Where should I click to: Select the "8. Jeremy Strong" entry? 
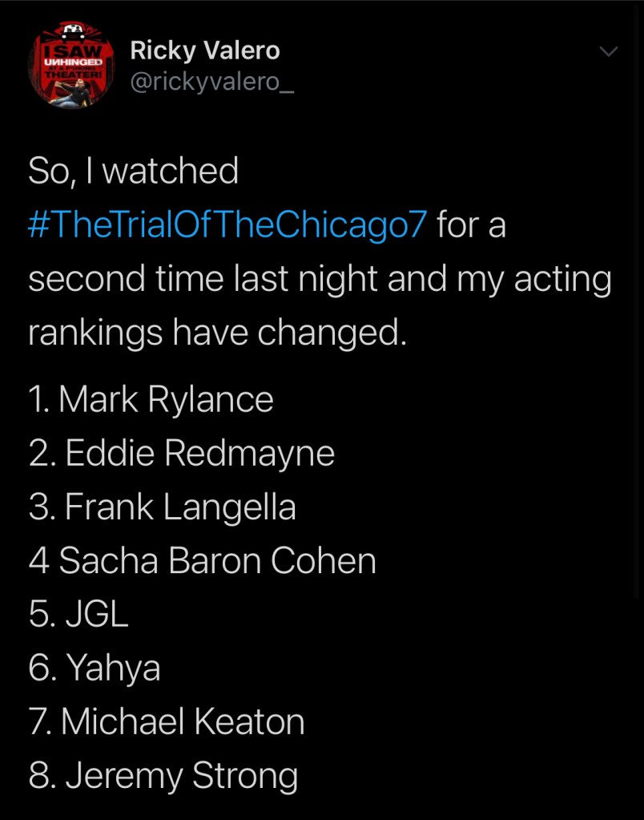163,775
